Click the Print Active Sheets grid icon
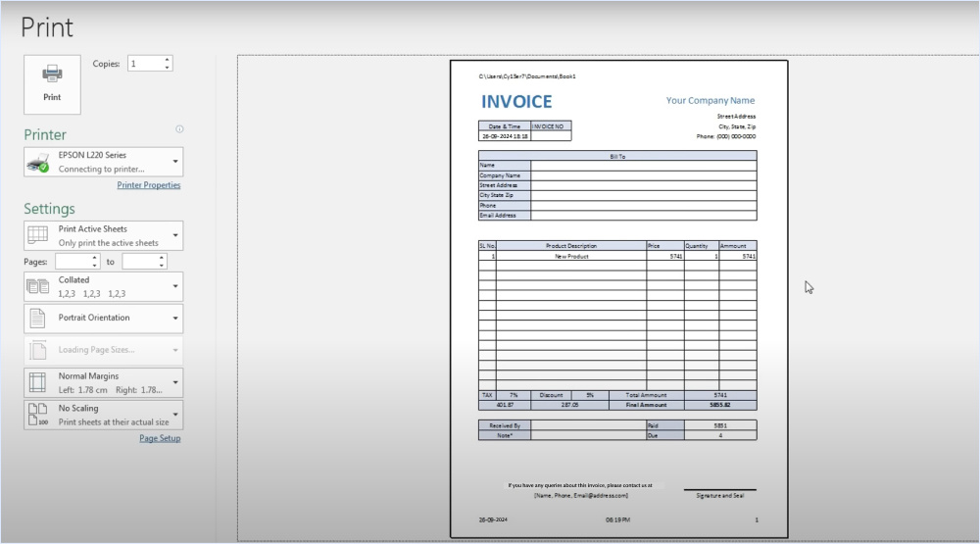Viewport: 980px width, 544px height. click(x=37, y=235)
